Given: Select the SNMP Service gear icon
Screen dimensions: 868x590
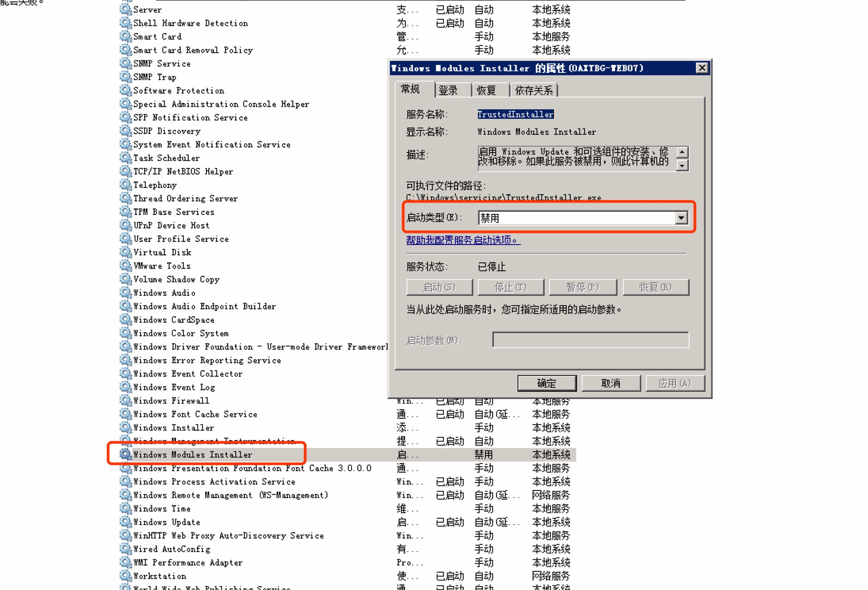Looking at the screenshot, I should point(125,63).
